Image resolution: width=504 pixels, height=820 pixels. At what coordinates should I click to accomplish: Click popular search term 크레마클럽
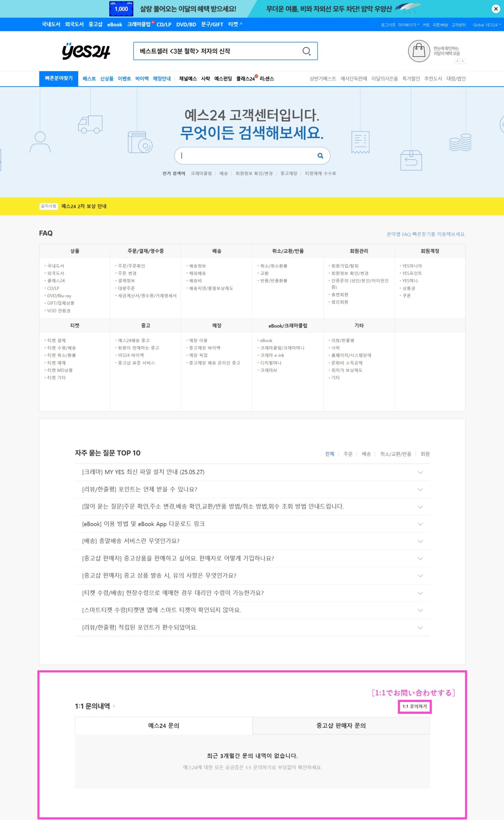click(201, 173)
